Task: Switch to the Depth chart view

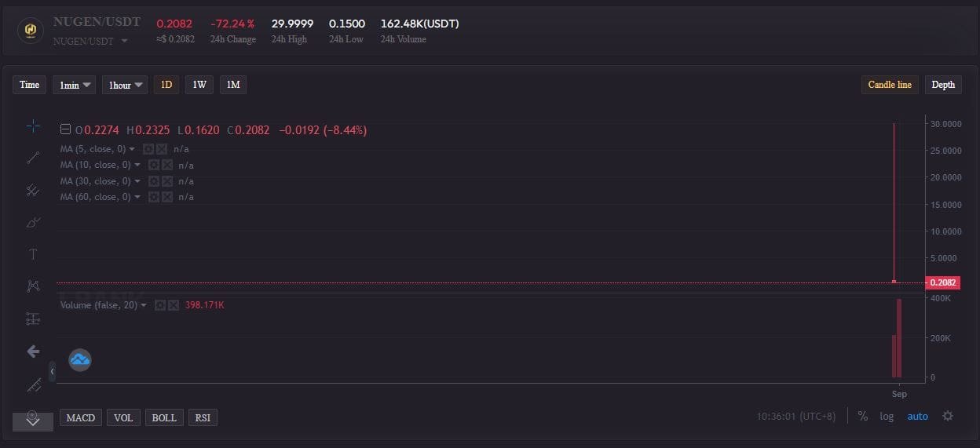Action: (943, 85)
